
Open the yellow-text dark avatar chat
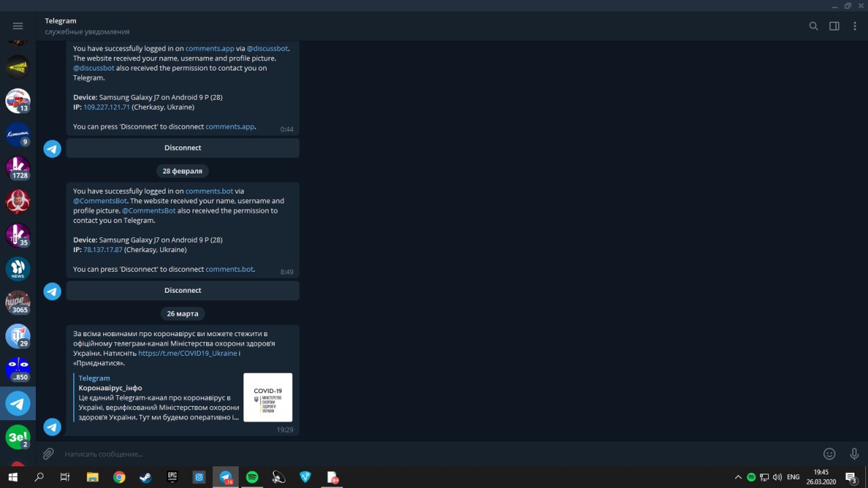tap(18, 67)
